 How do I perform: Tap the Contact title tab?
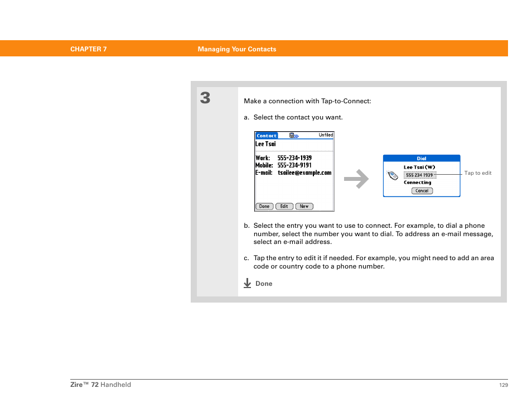267,136
